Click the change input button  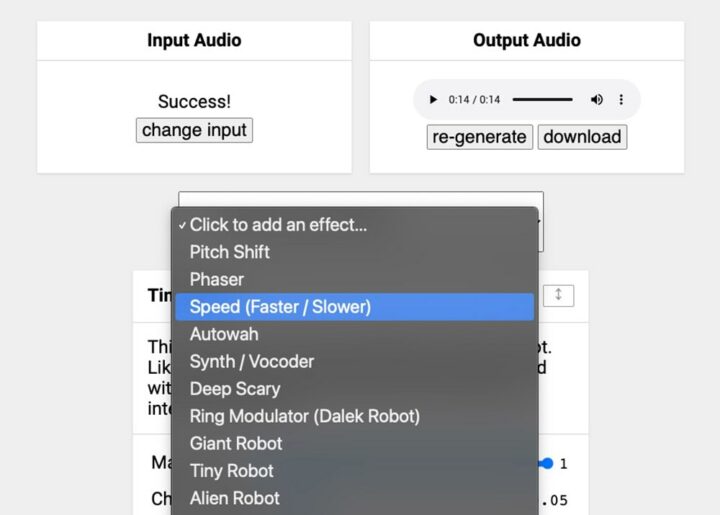(194, 130)
